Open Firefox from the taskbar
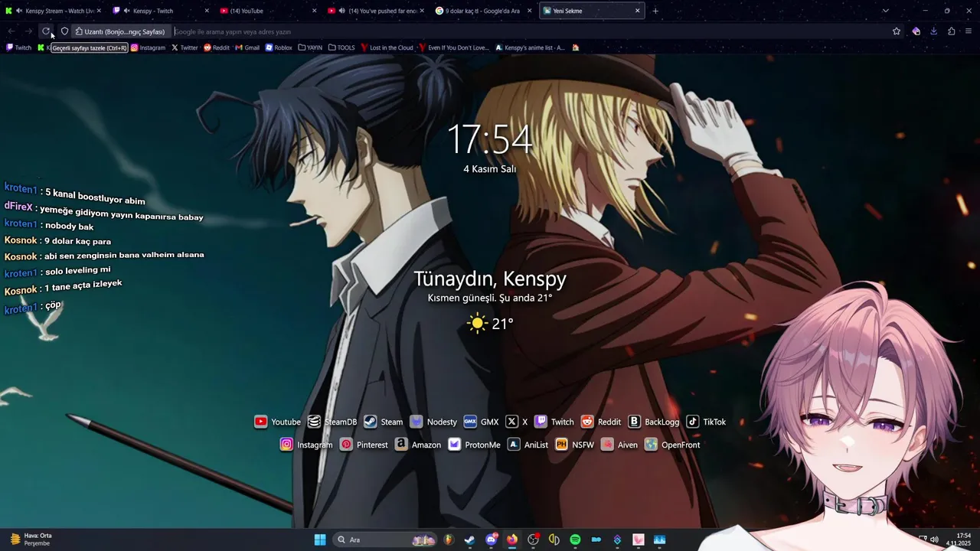This screenshot has height=551, width=980. pos(511,540)
